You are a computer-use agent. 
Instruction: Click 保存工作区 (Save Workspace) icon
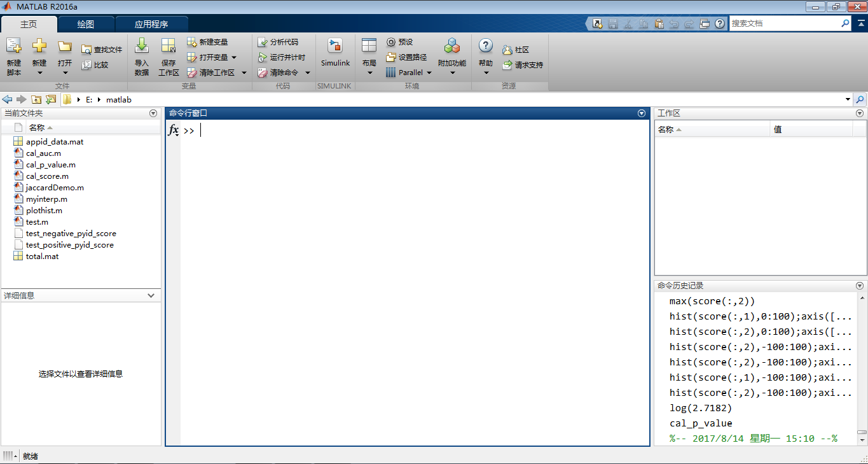pos(169,46)
